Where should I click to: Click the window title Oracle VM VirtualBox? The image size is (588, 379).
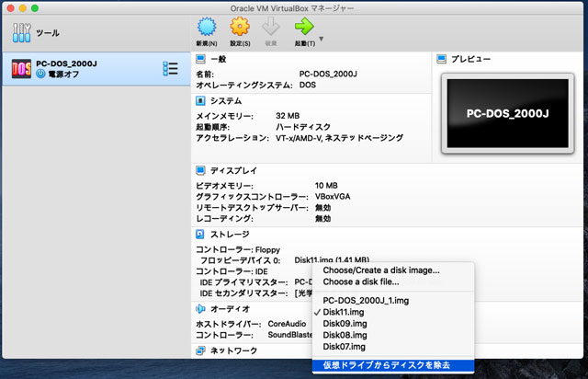coord(267,8)
